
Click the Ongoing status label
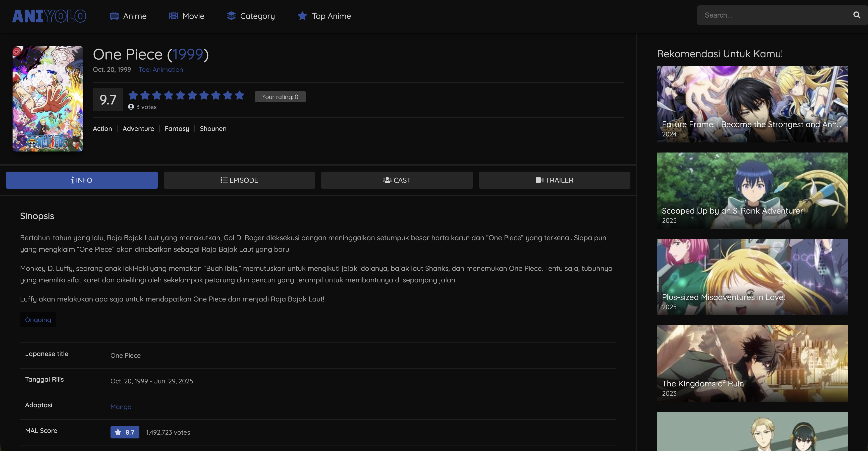pyautogui.click(x=38, y=320)
